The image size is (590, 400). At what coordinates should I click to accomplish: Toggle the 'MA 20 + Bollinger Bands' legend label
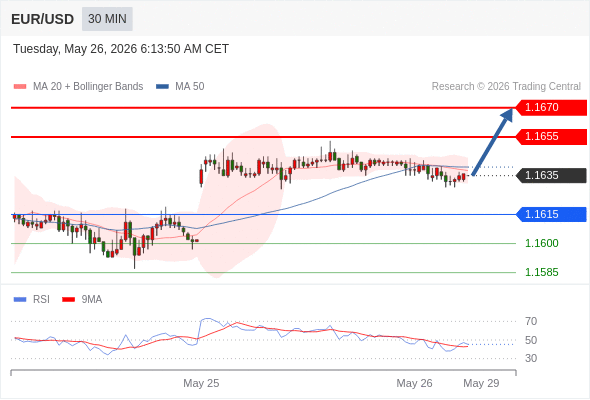coord(88,87)
